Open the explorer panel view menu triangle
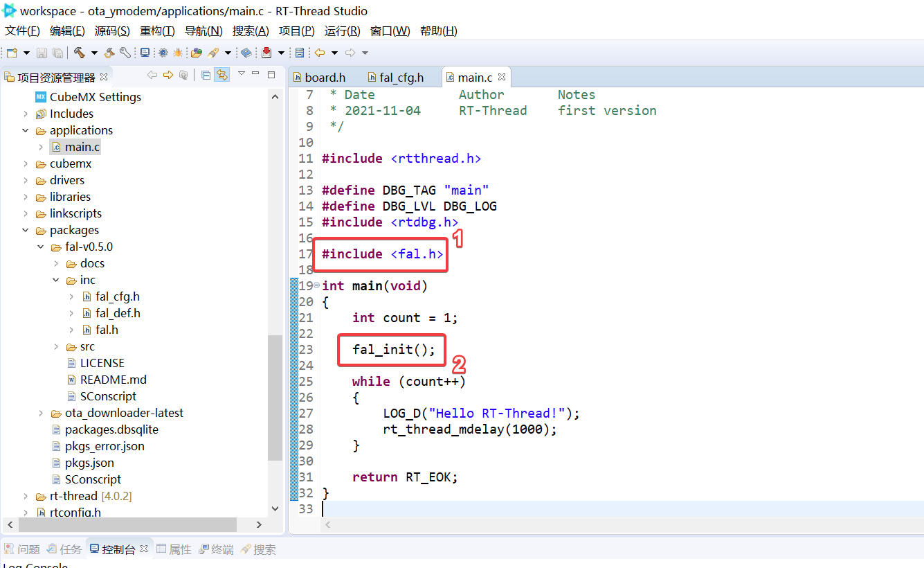 pos(242,73)
